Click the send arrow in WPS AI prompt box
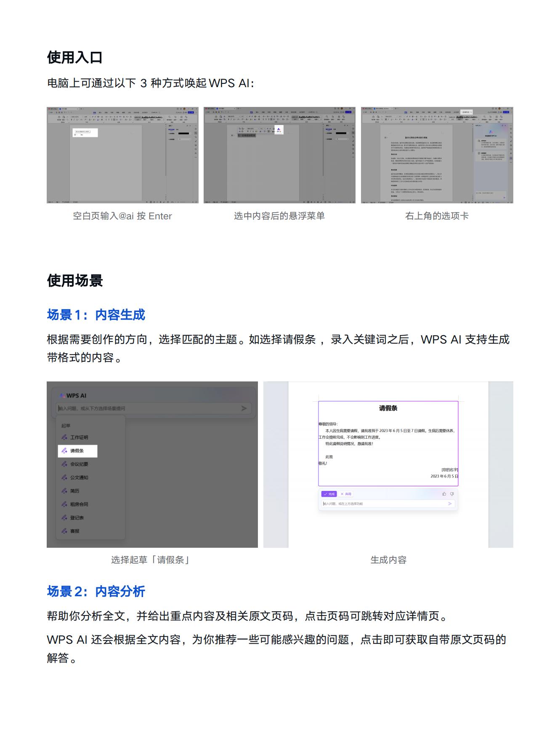560x741 pixels. 244,408
